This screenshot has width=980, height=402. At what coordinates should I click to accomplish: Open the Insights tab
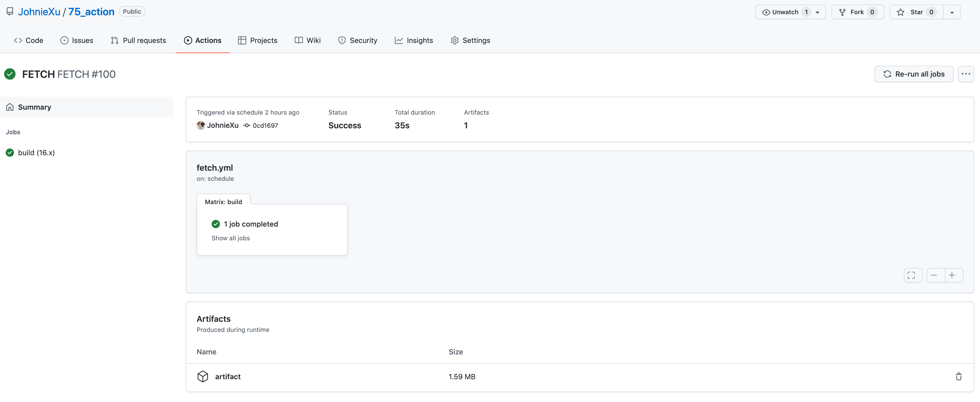pos(414,40)
